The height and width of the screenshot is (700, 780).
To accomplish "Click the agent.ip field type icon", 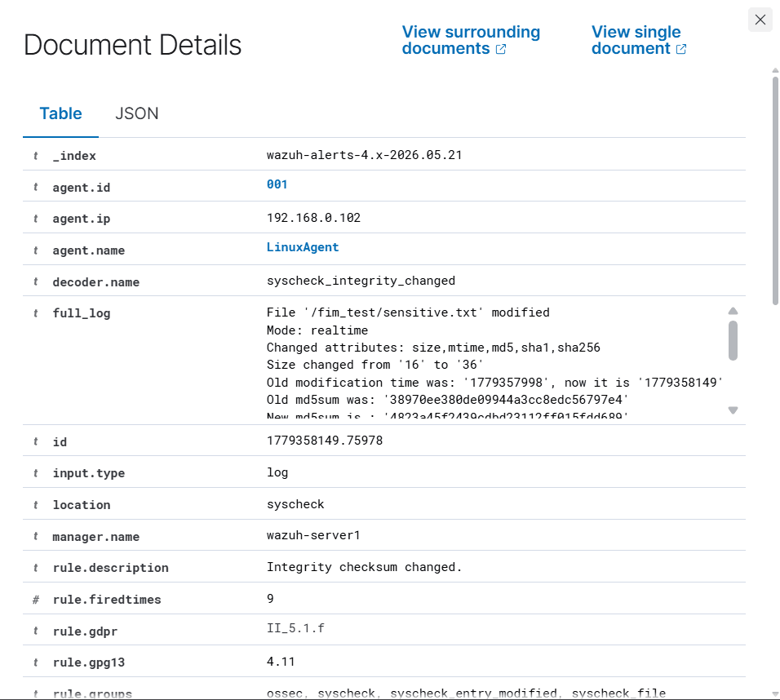I will 36,219.
